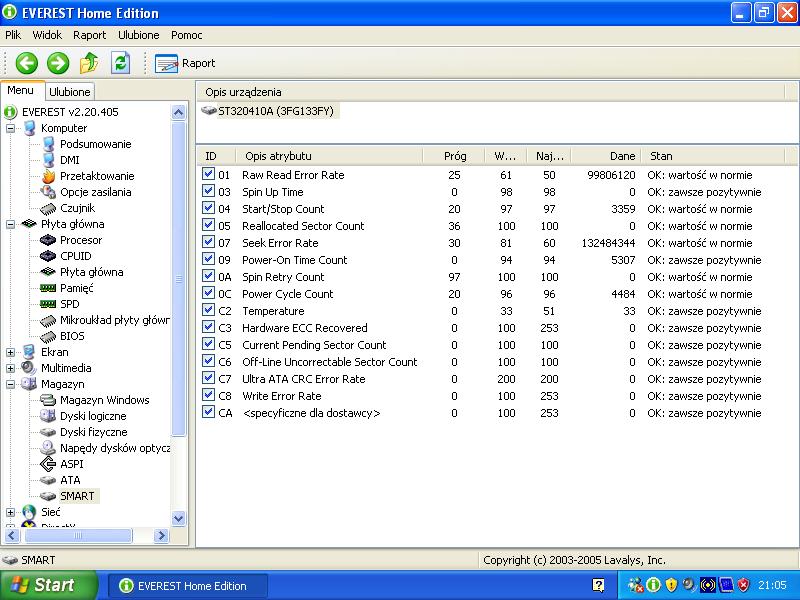800x600 pixels.
Task: Toggle the Power-On Time Count checkbox
Action: [208, 259]
